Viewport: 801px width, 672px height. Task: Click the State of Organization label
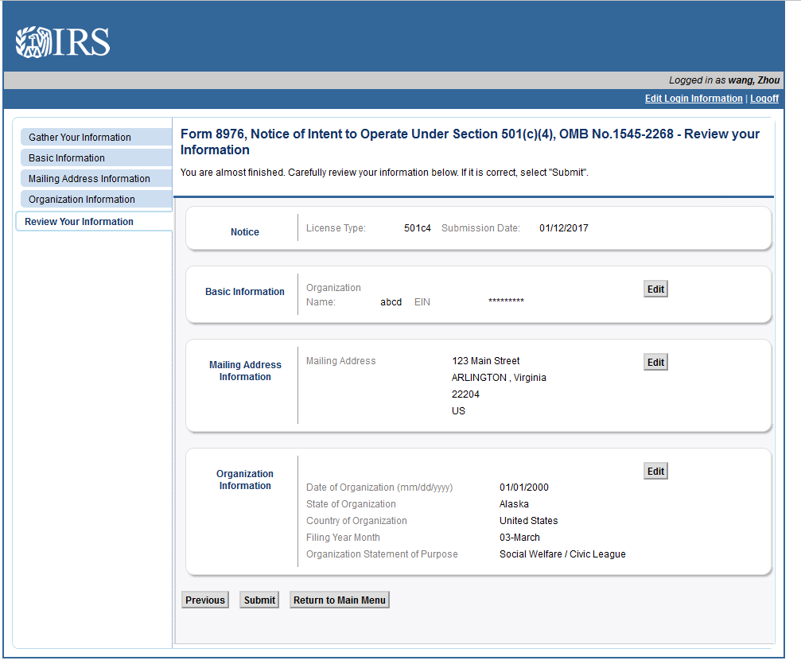[351, 504]
